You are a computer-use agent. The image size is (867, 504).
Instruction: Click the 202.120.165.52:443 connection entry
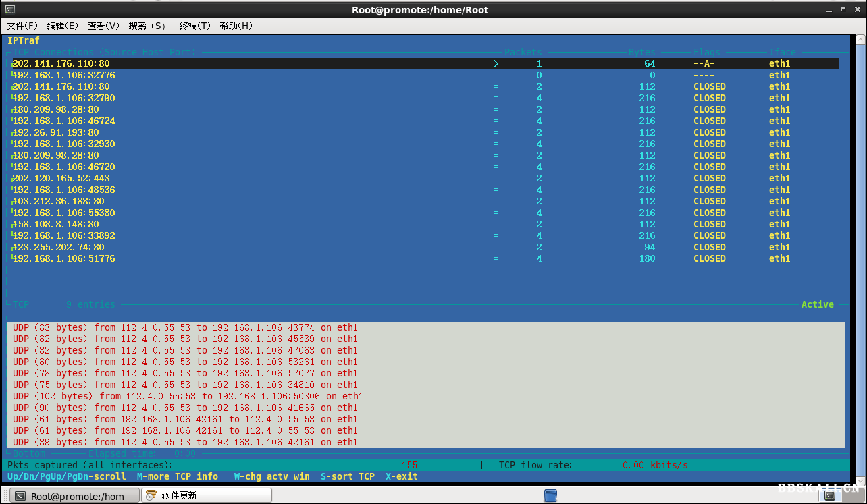point(61,178)
